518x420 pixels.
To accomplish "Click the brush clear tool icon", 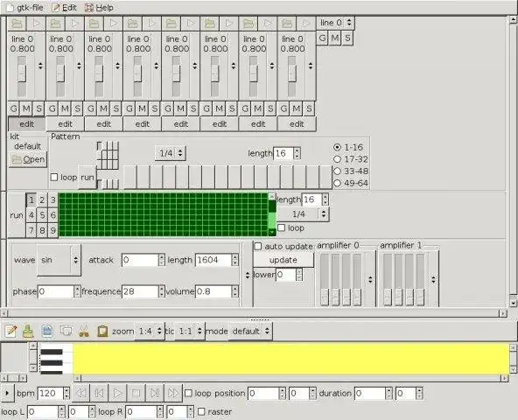I will [x=28, y=331].
